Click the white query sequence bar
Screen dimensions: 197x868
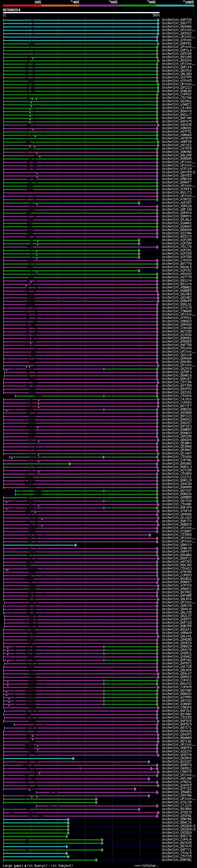click(x=81, y=12)
